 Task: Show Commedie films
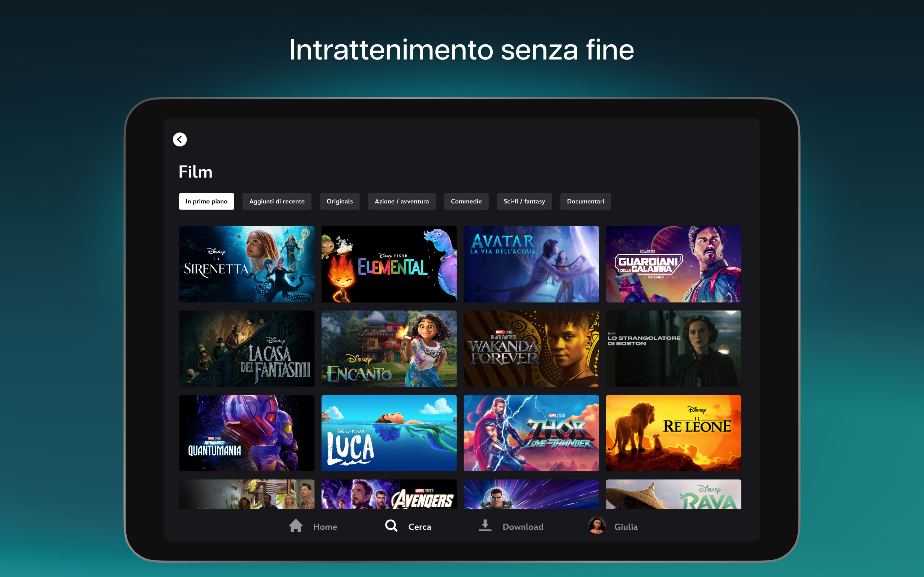click(x=466, y=202)
